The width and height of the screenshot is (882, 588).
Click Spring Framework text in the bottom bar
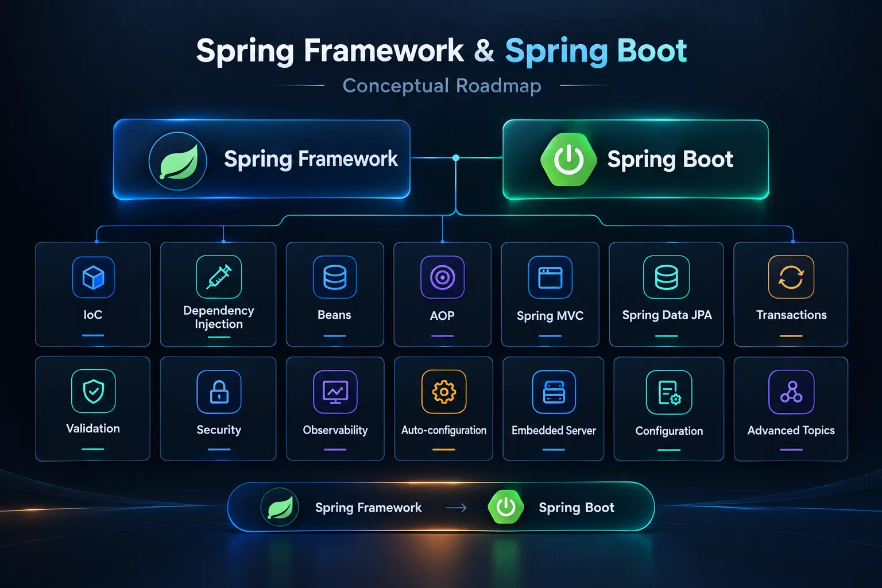tap(369, 508)
